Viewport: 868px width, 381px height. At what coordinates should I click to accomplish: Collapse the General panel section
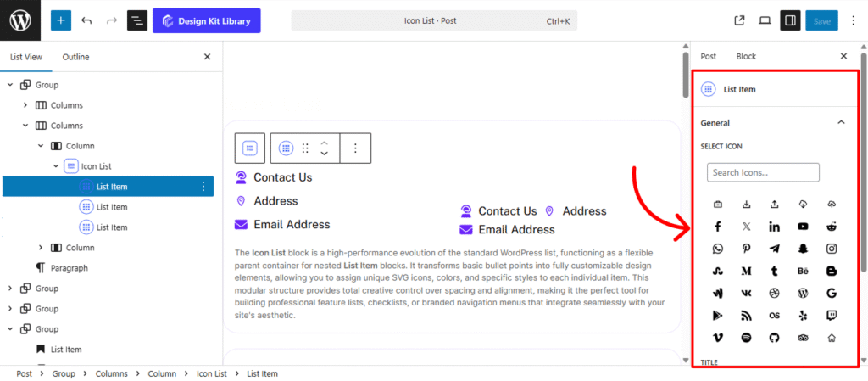tap(841, 123)
